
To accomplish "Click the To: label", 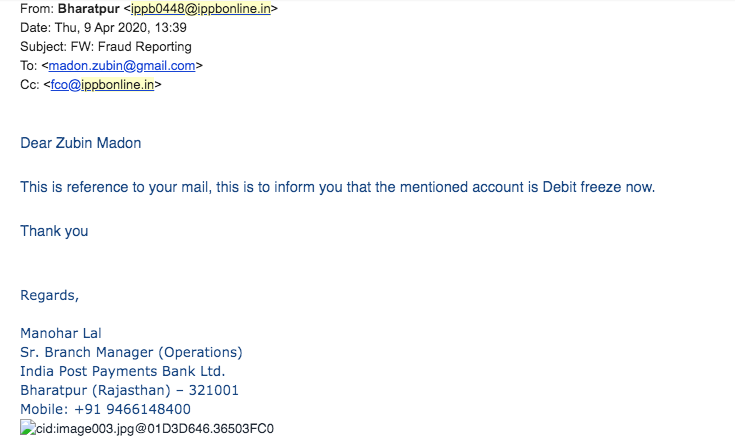I will tap(29, 66).
